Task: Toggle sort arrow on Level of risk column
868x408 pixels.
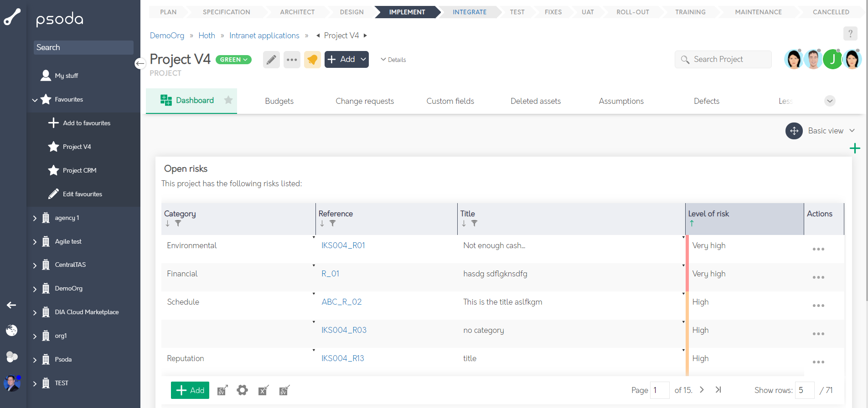Action: pos(692,224)
